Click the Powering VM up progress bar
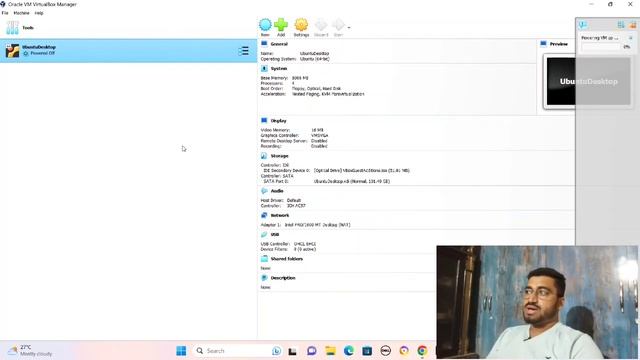 coord(601,47)
